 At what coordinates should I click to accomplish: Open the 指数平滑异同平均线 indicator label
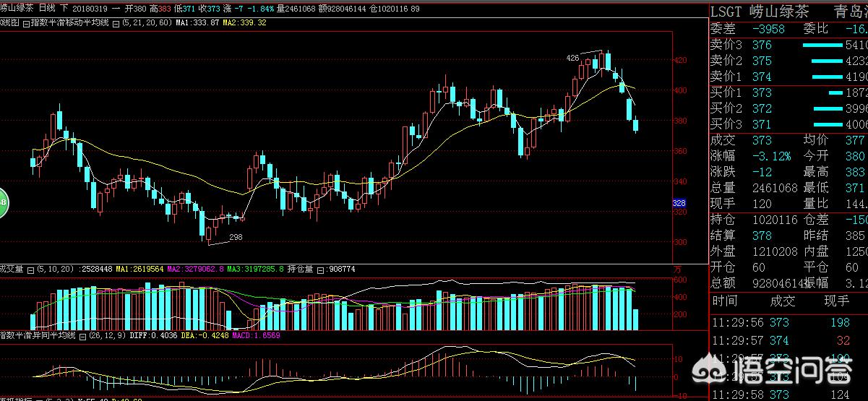pyautogui.click(x=38, y=335)
